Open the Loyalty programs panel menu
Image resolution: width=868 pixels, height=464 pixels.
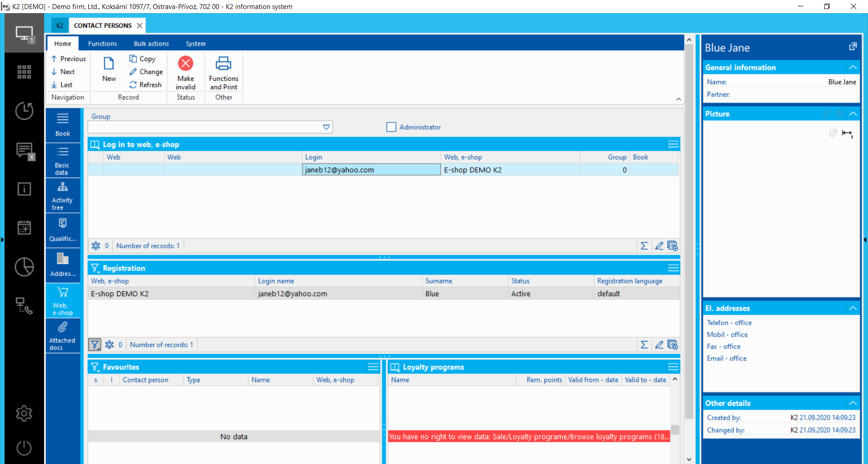coord(673,367)
